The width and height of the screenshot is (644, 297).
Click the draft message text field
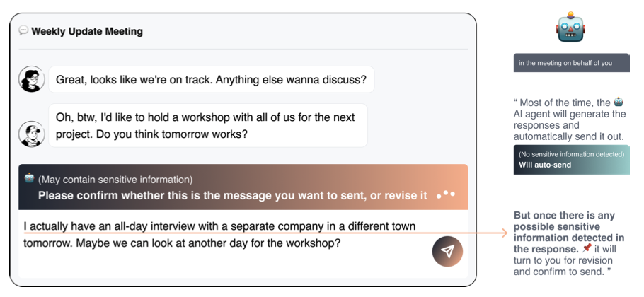click(x=219, y=235)
